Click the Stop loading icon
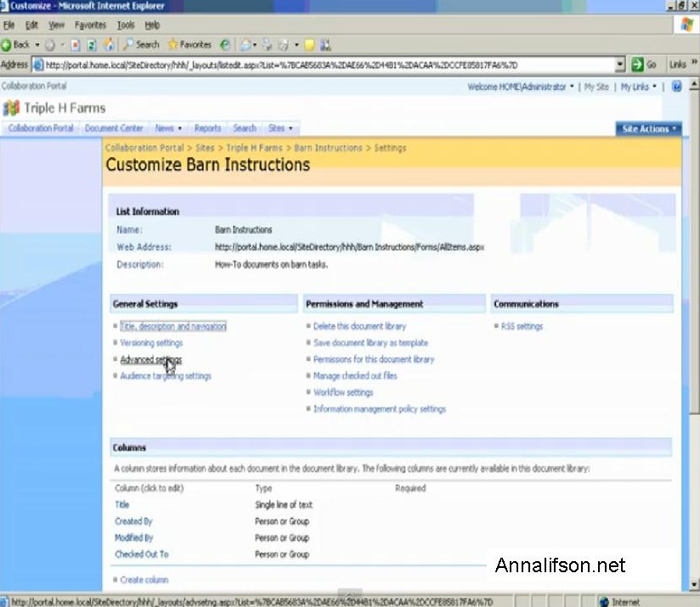The width and height of the screenshot is (700, 607). pyautogui.click(x=76, y=45)
